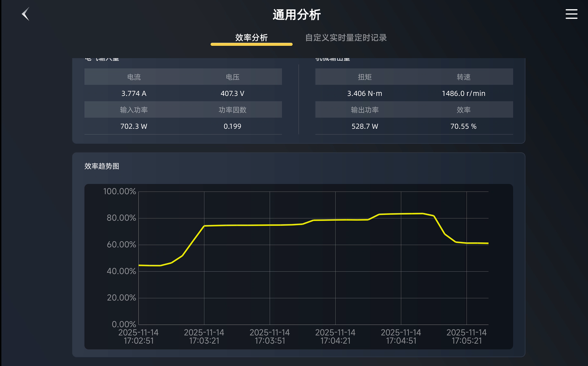This screenshot has height=366, width=588.
Task: Click the voltage value 407.3 V
Action: click(232, 93)
